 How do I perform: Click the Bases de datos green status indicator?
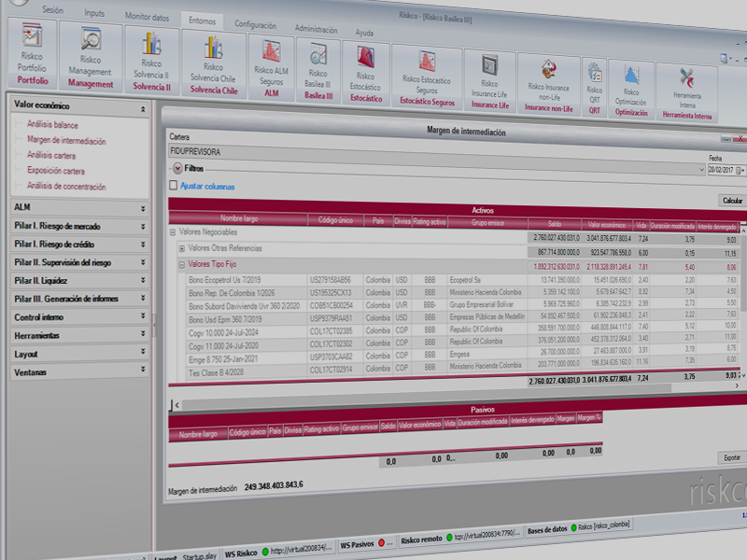coord(573,527)
